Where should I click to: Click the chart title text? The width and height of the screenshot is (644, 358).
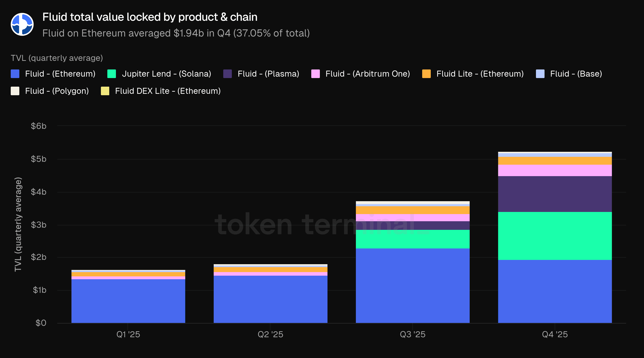pyautogui.click(x=150, y=17)
